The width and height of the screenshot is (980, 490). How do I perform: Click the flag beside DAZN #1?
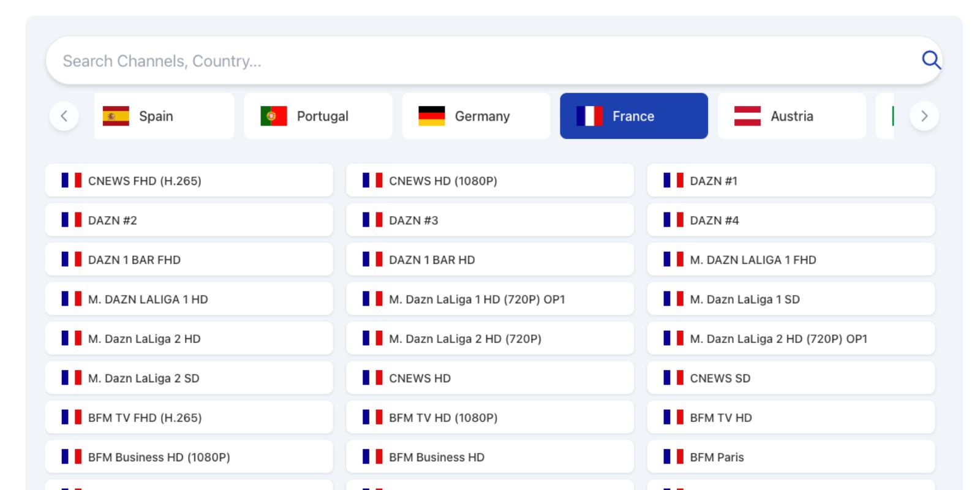click(673, 180)
